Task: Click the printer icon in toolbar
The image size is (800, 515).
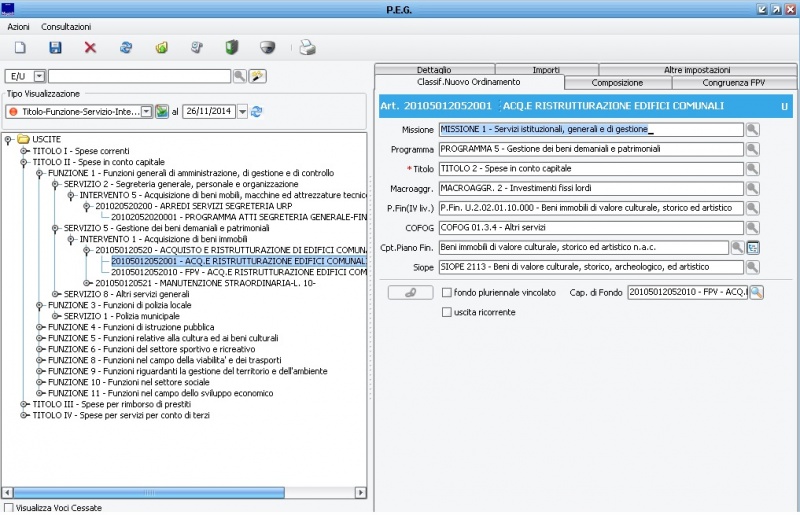Action: 308,47
